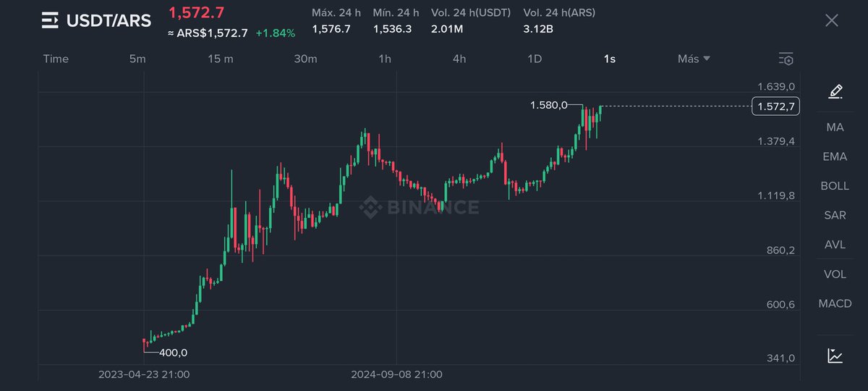Click the 2024-09-08 21:00 date label
This screenshot has width=868, height=391.
(396, 374)
